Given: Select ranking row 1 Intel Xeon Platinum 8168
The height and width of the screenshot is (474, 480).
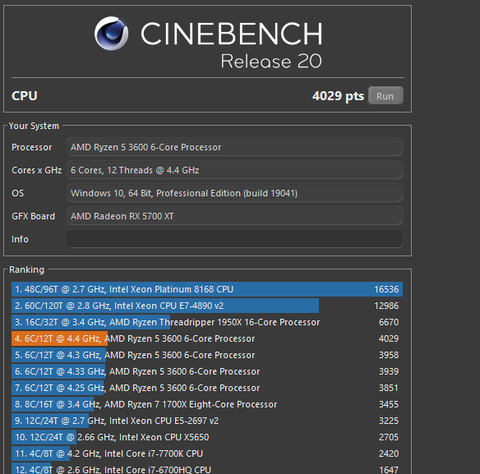Looking at the screenshot, I should tap(207, 289).
